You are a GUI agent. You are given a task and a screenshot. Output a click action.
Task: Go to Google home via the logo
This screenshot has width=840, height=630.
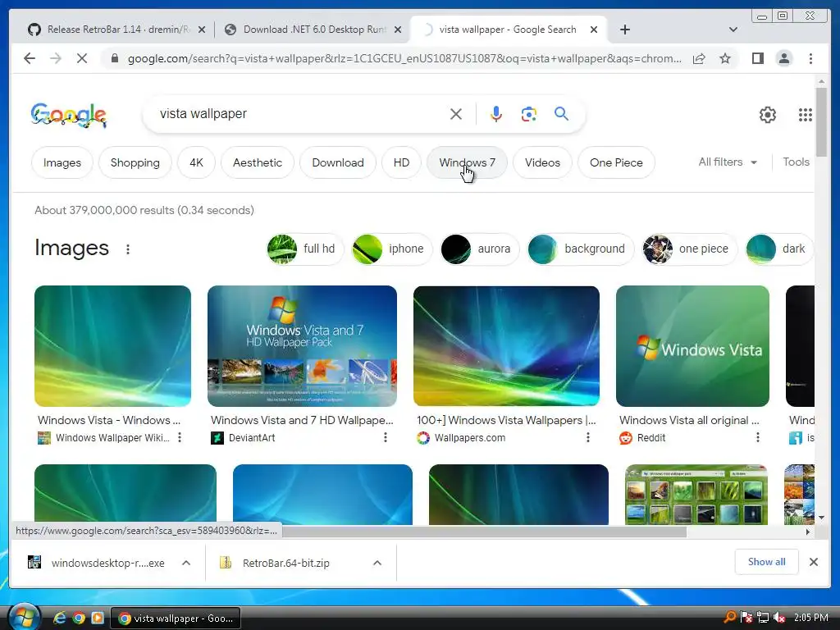click(69, 115)
